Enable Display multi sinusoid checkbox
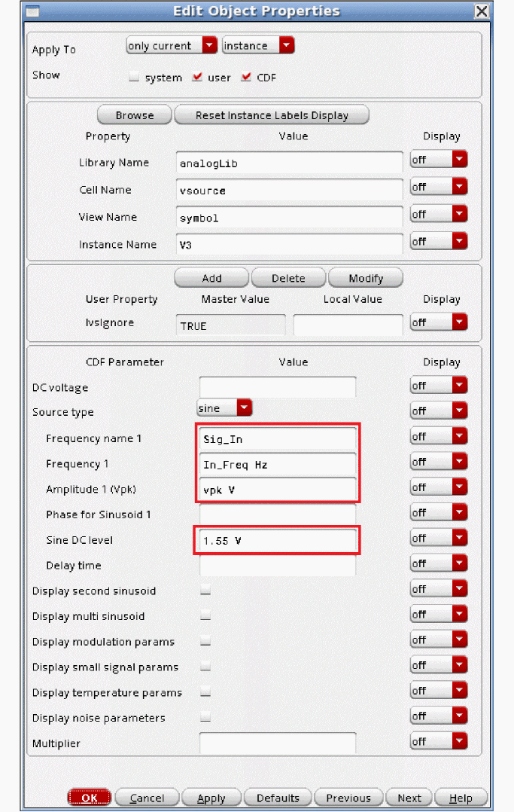This screenshot has width=514, height=812. [205, 615]
